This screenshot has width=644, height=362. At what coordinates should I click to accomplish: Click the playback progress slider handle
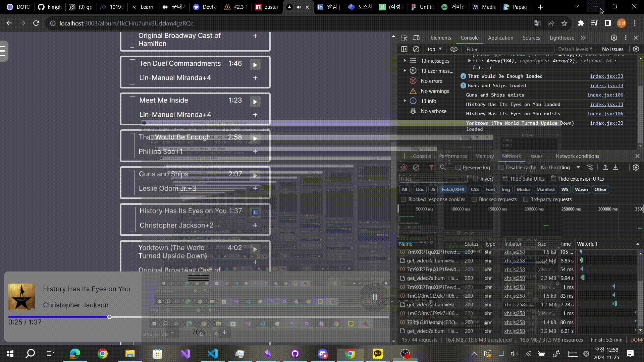109,317
